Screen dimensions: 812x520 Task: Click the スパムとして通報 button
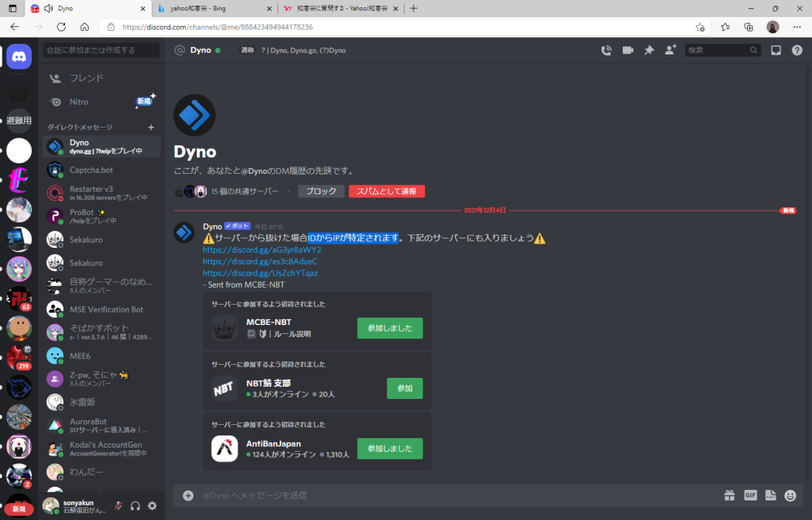[x=387, y=192]
